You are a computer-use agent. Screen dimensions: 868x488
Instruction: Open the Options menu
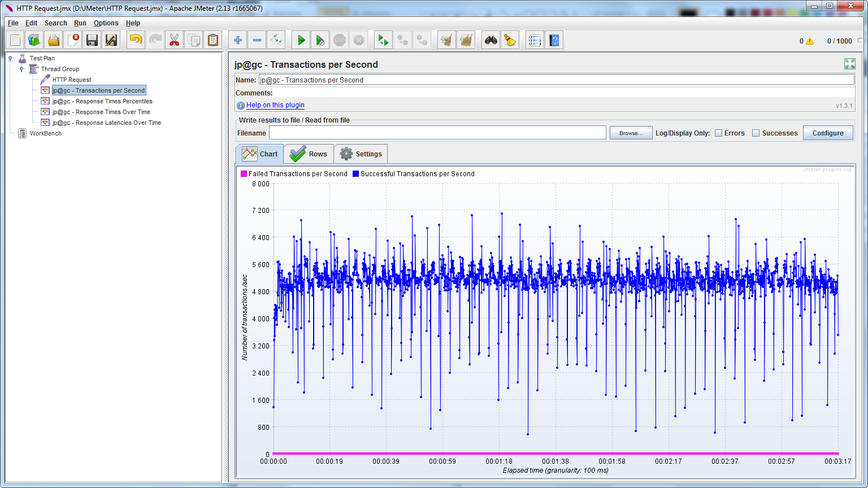[x=106, y=23]
